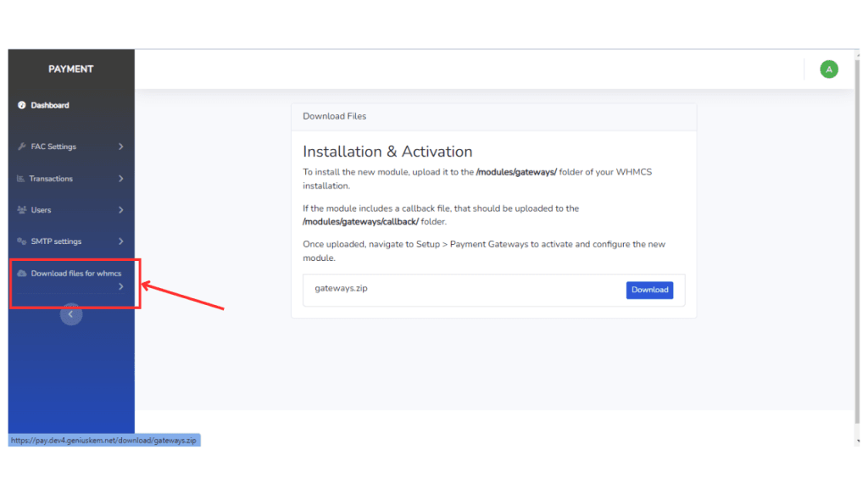Click the SMTP settings gears icon
Image resolution: width=868 pixels, height=488 pixels.
[21, 241]
